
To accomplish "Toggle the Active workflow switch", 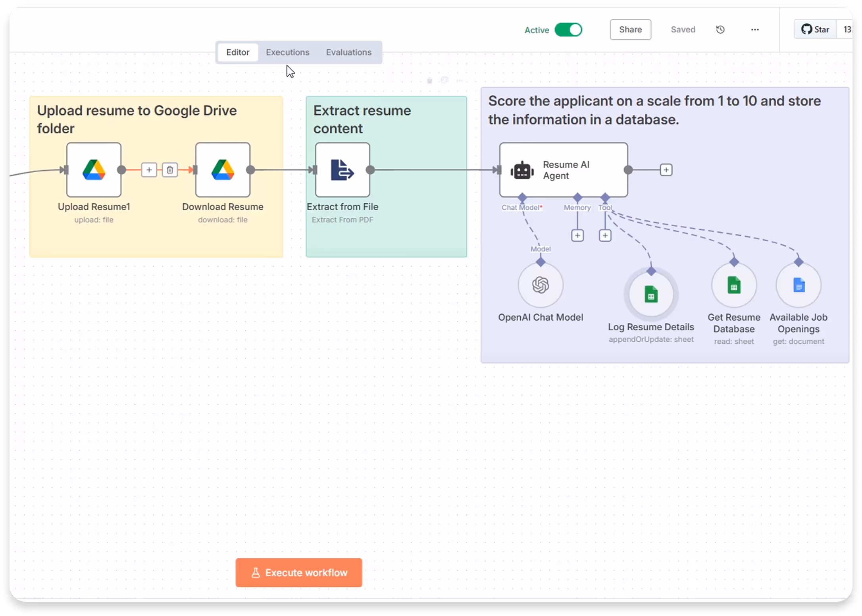I will tap(568, 30).
